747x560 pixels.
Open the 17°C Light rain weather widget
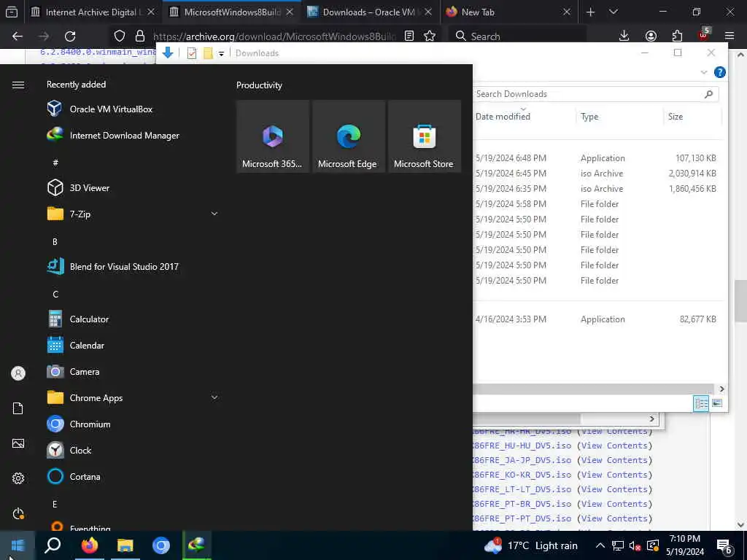click(x=530, y=545)
